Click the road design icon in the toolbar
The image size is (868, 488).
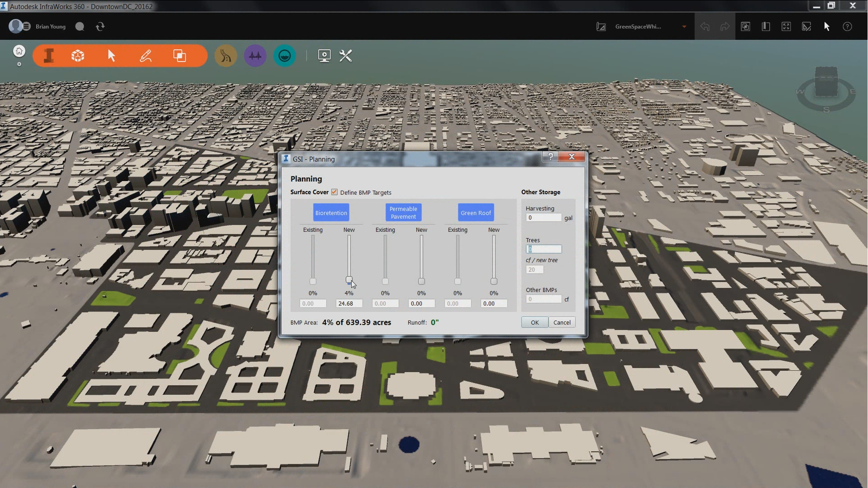click(225, 56)
